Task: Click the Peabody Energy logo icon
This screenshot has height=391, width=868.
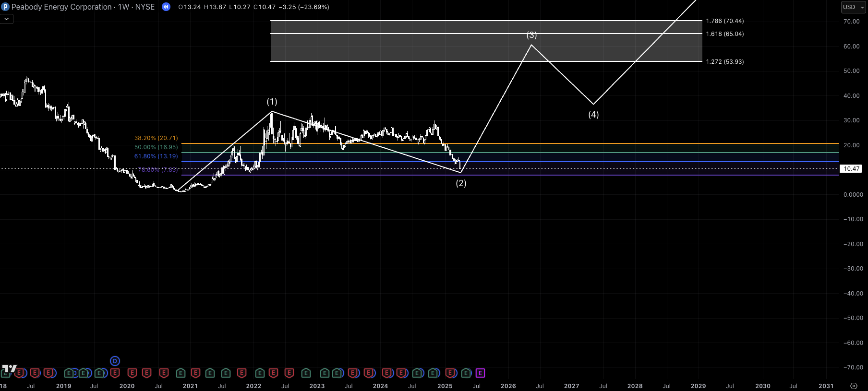Action: [5, 7]
